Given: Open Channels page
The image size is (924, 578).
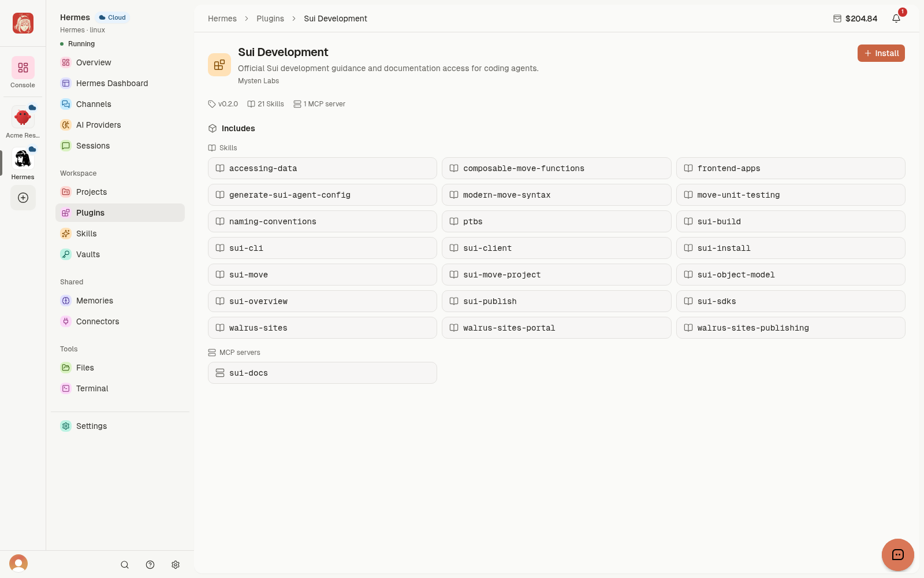Looking at the screenshot, I should coord(120,104).
